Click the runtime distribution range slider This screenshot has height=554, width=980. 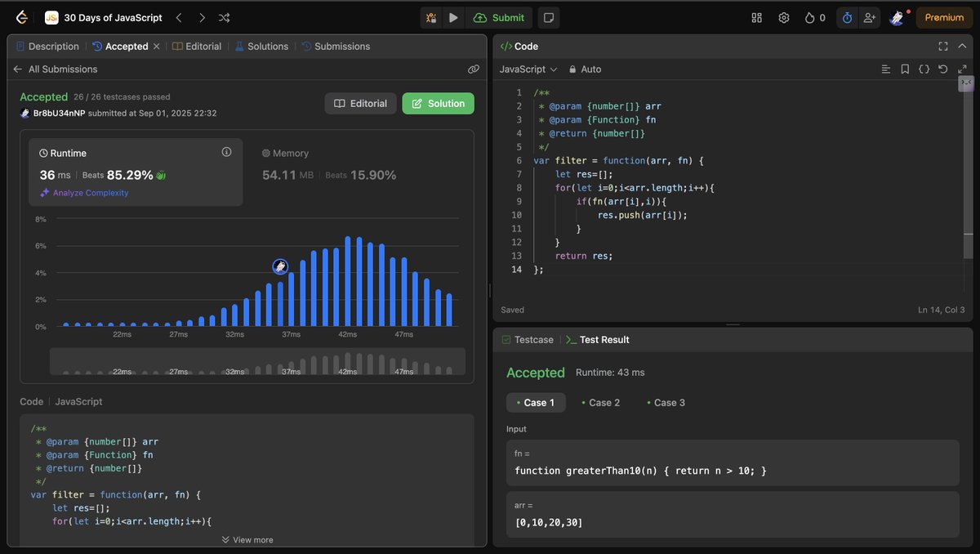[257, 361]
